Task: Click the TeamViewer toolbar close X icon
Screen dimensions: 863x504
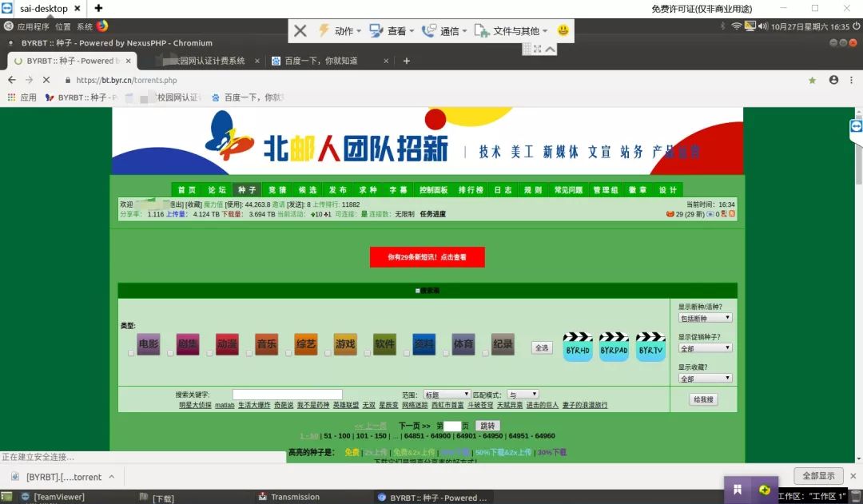Action: click(x=300, y=31)
